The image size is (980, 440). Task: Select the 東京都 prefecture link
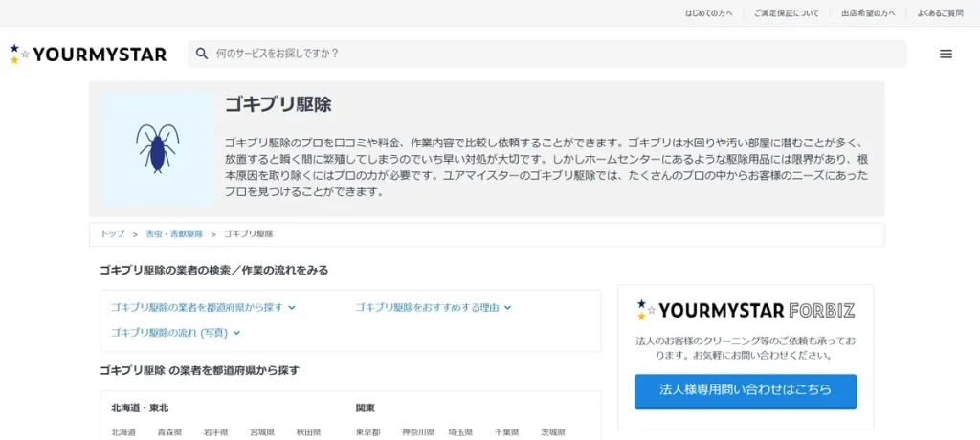(x=368, y=432)
